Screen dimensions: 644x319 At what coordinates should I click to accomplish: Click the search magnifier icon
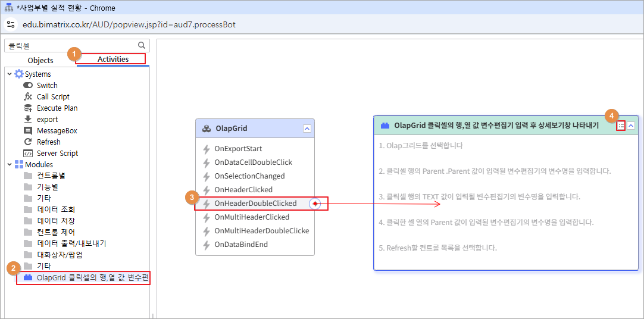click(x=142, y=46)
